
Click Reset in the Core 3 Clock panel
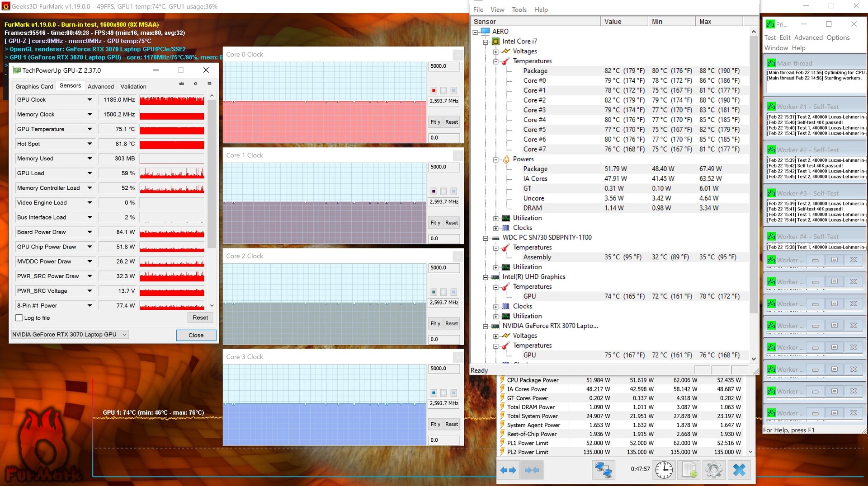coord(452,424)
